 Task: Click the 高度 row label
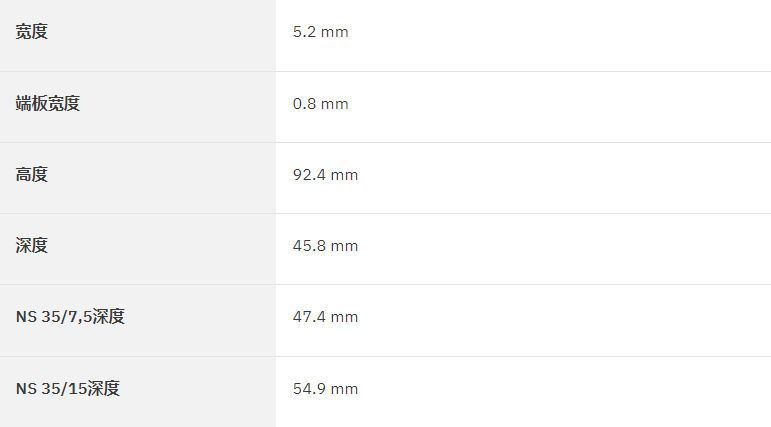pyautogui.click(x=31, y=174)
